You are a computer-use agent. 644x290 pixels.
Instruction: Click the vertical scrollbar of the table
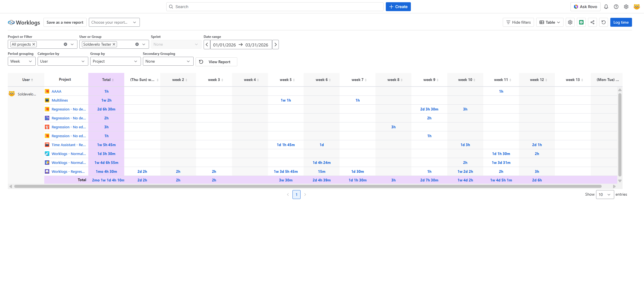pyautogui.click(x=620, y=135)
